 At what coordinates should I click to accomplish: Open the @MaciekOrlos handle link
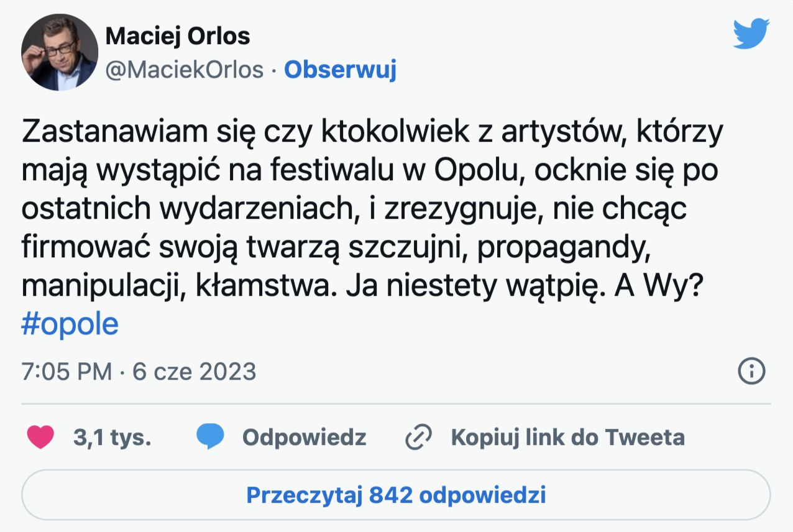pos(185,70)
